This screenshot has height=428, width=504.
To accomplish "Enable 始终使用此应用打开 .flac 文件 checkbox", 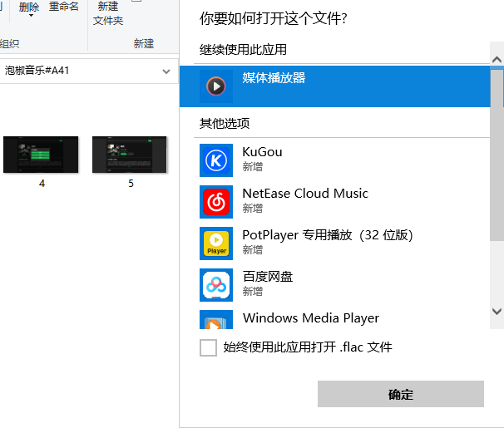I will [x=208, y=347].
